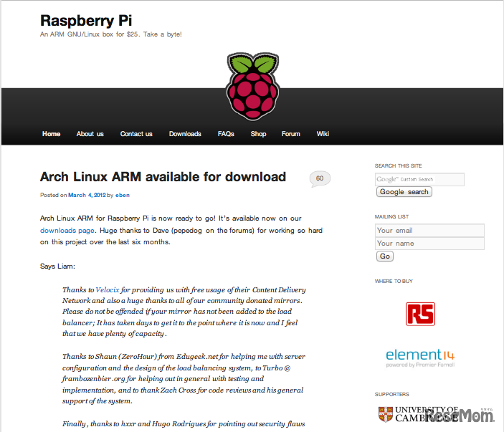Screen dimensions: 504x432
Task: Click the 'SUPPORTERS' heading
Action: (392, 395)
